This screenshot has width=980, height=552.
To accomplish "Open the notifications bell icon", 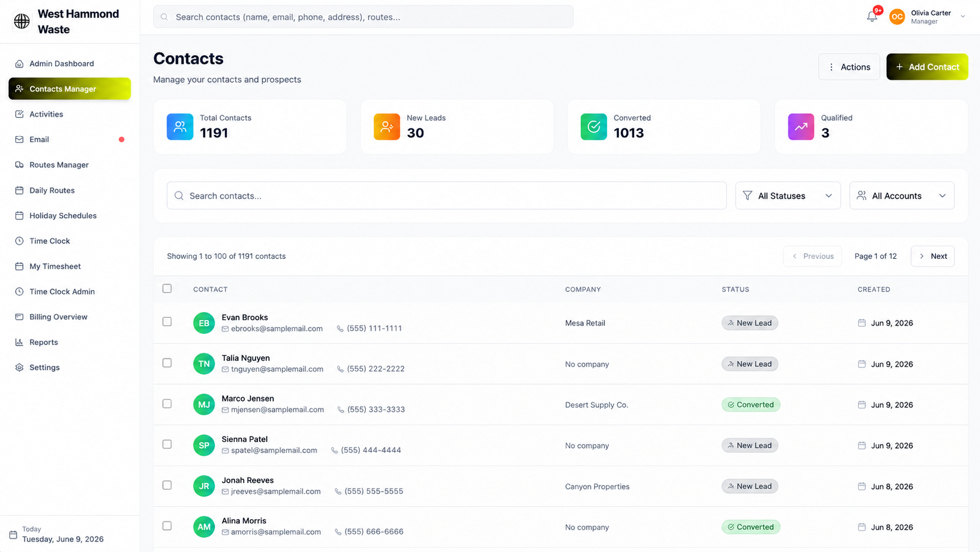I will [x=872, y=17].
